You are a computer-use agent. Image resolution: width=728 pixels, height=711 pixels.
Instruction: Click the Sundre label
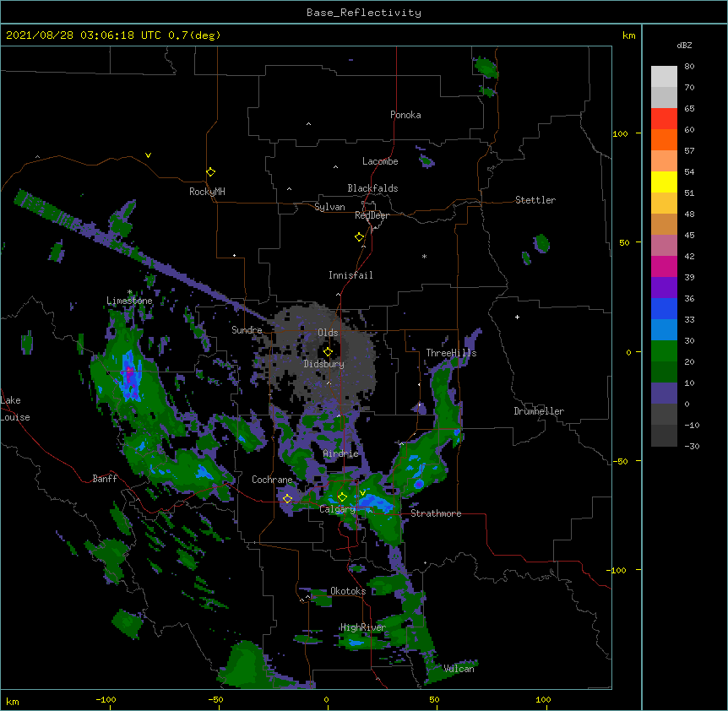click(x=247, y=330)
